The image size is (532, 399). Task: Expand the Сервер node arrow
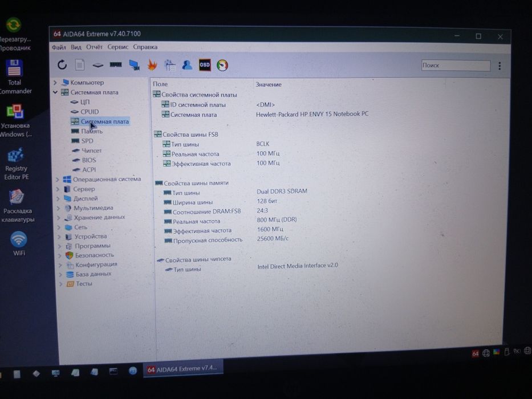pyautogui.click(x=58, y=189)
